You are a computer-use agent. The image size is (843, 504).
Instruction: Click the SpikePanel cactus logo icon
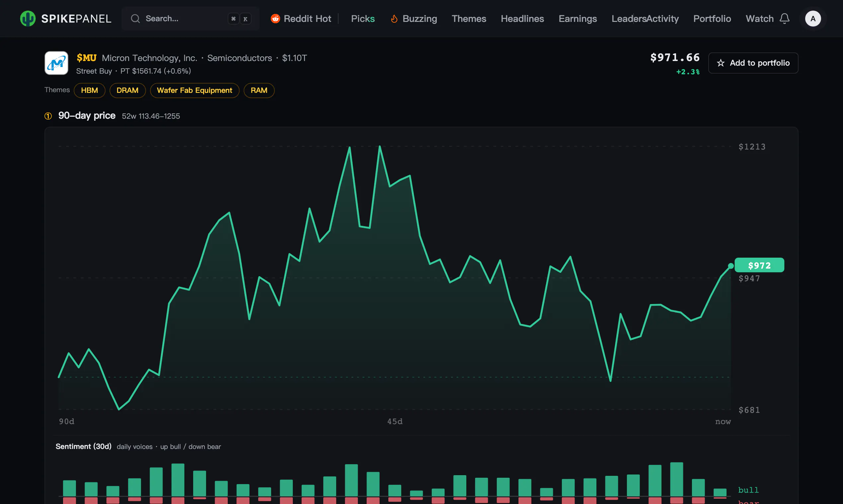[x=28, y=18]
